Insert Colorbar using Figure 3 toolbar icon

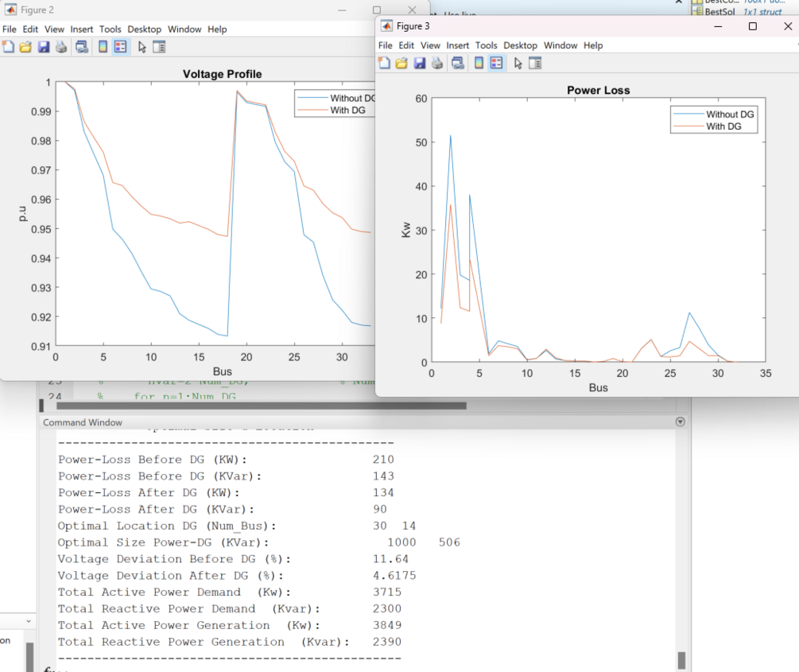pyautogui.click(x=479, y=63)
